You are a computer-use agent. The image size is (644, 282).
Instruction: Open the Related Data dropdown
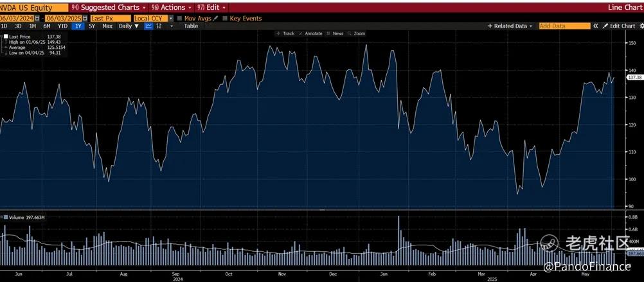tap(510, 26)
